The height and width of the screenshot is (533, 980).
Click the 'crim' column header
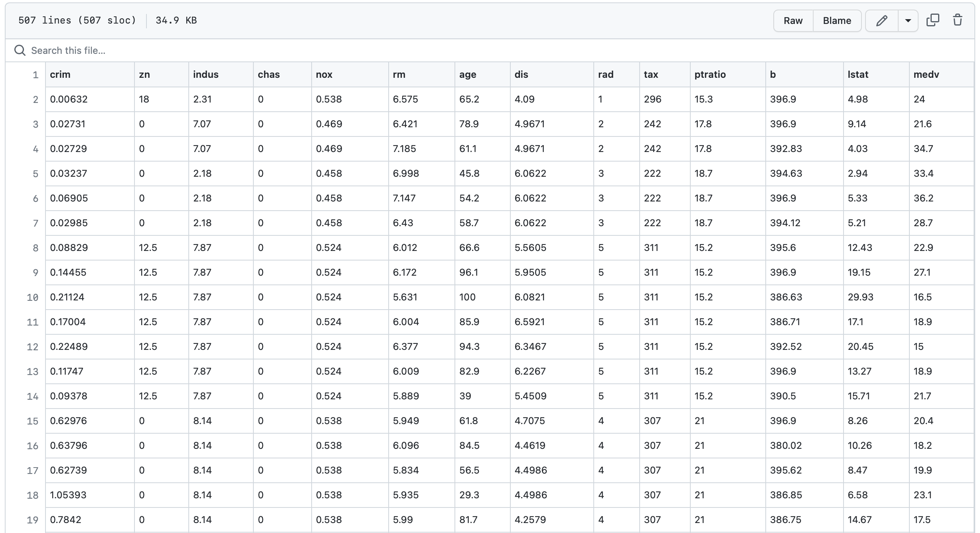pyautogui.click(x=60, y=75)
